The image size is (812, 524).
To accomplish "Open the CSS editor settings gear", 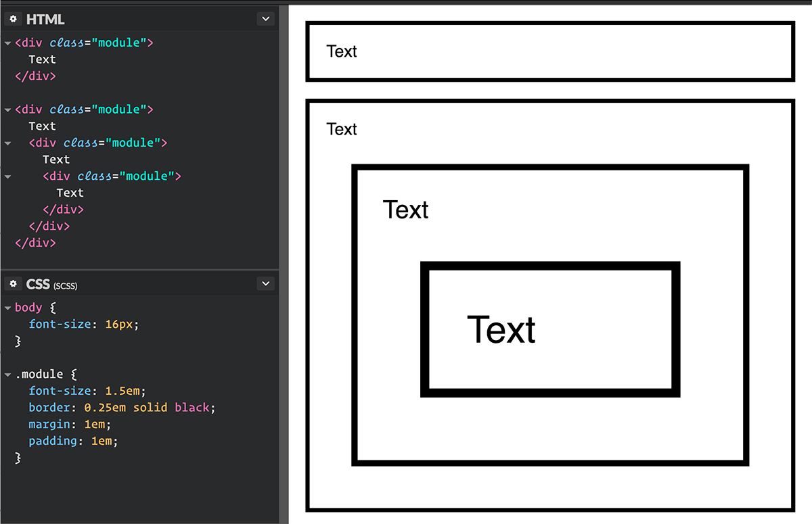I will point(13,284).
